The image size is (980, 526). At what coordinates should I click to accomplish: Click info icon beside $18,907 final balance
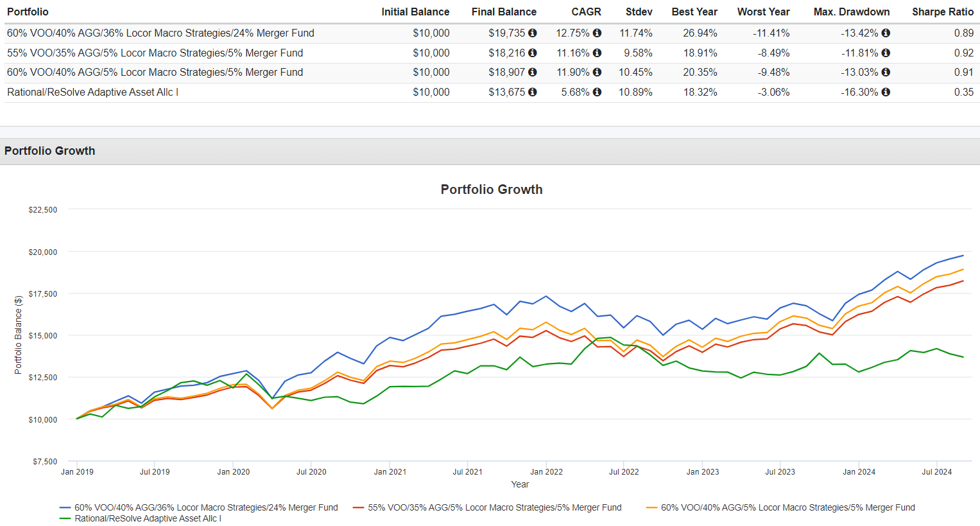pyautogui.click(x=533, y=72)
